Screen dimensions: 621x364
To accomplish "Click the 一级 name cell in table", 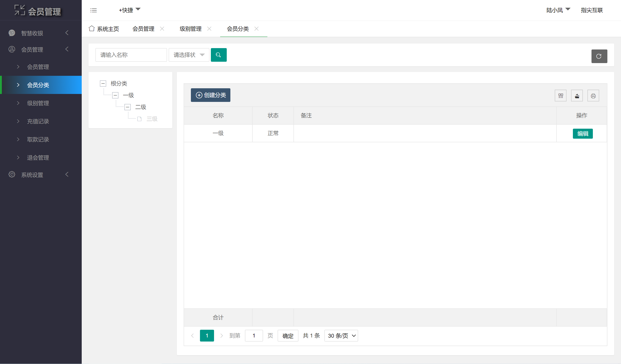I will tap(218, 133).
